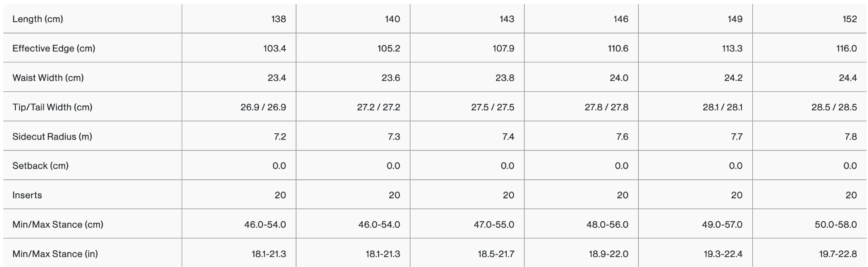Click the 27.2 / 27.2 tip/tail value
The image size is (868, 267).
click(x=378, y=107)
